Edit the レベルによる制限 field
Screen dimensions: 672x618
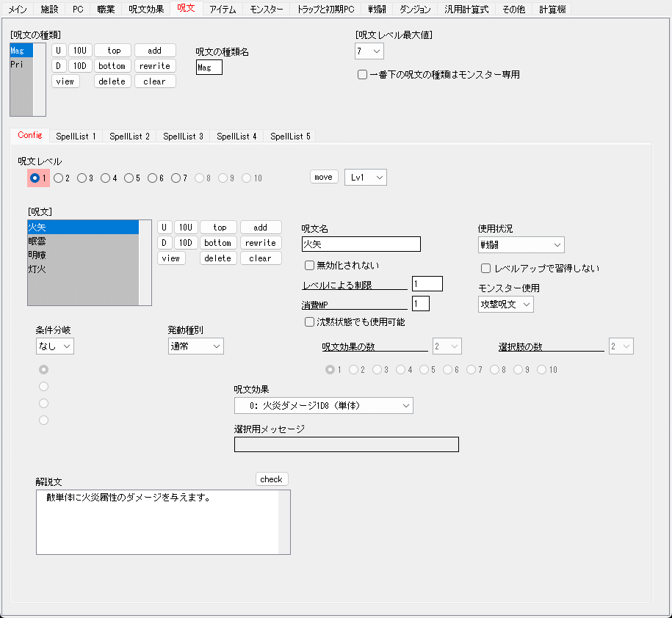pos(427,283)
